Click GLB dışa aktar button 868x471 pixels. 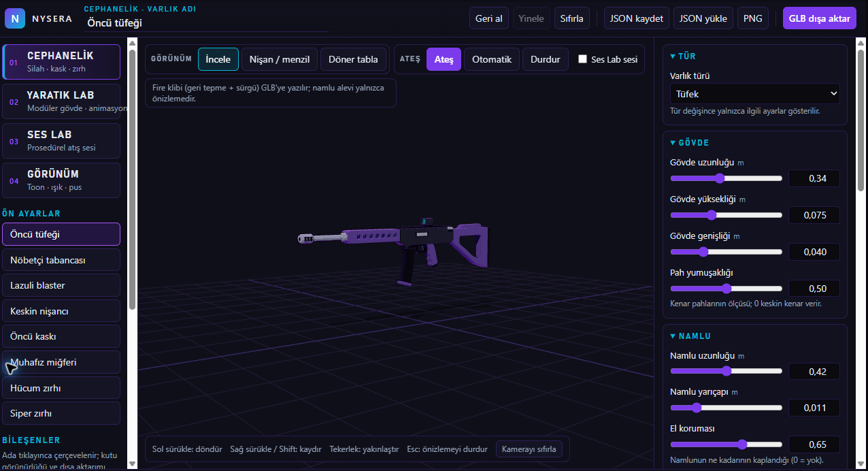[820, 18]
